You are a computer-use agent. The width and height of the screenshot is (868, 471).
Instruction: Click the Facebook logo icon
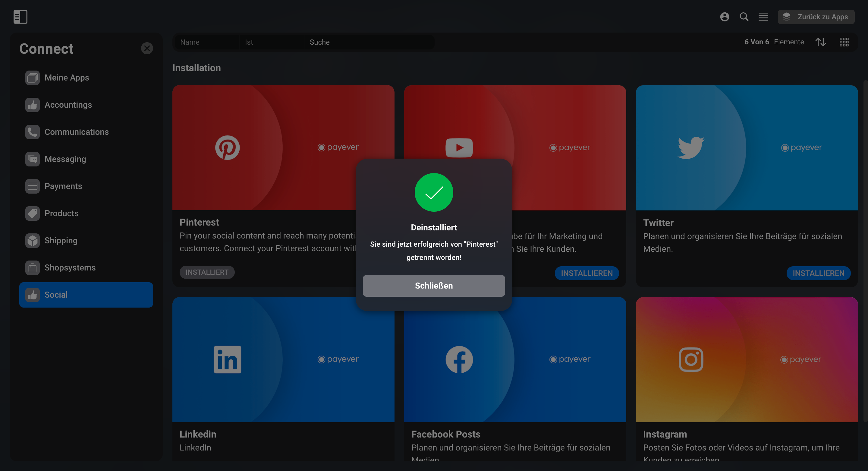pos(459,359)
